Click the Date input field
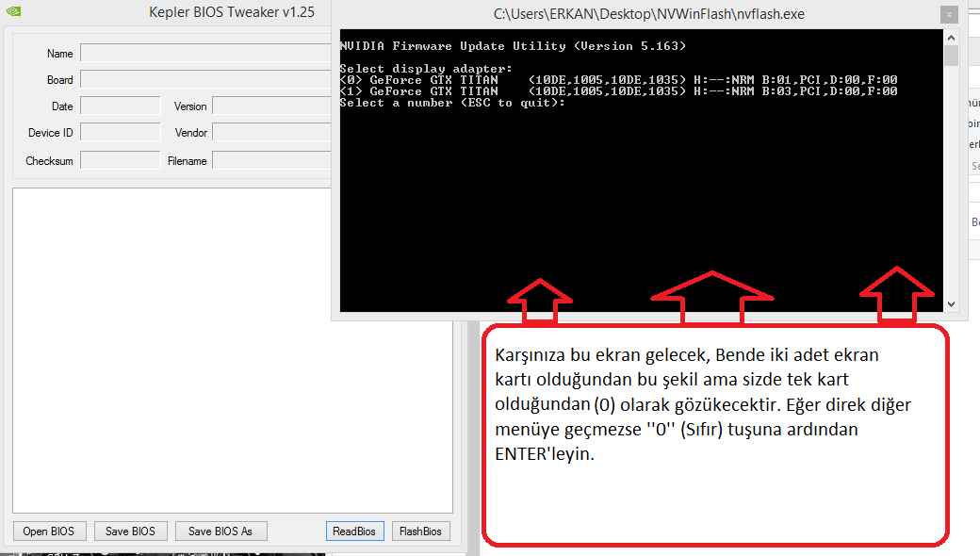Screen dimensions: 980x556 121,106
